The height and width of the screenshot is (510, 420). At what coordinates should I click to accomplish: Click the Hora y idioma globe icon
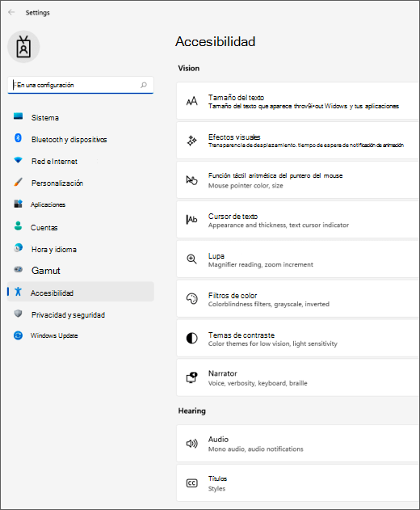[x=19, y=248]
